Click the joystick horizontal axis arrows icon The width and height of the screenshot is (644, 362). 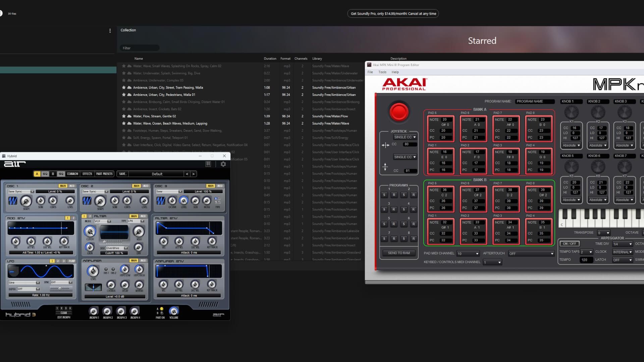pos(385,145)
